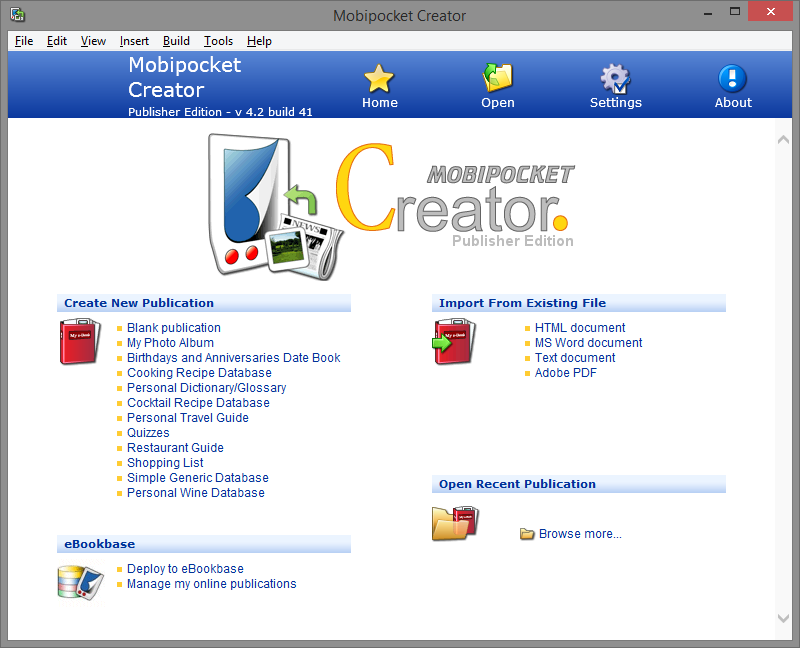Maximize the Mobipocket Creator window
This screenshot has height=648, width=800.
pyautogui.click(x=735, y=12)
